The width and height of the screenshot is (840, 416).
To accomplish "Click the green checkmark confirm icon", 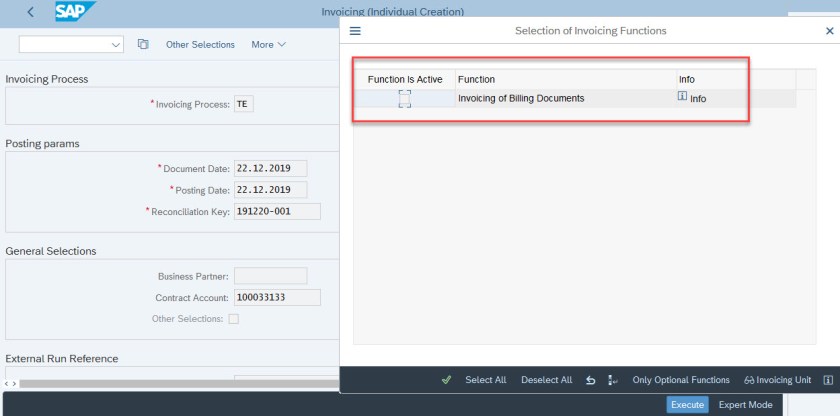I will pos(446,380).
